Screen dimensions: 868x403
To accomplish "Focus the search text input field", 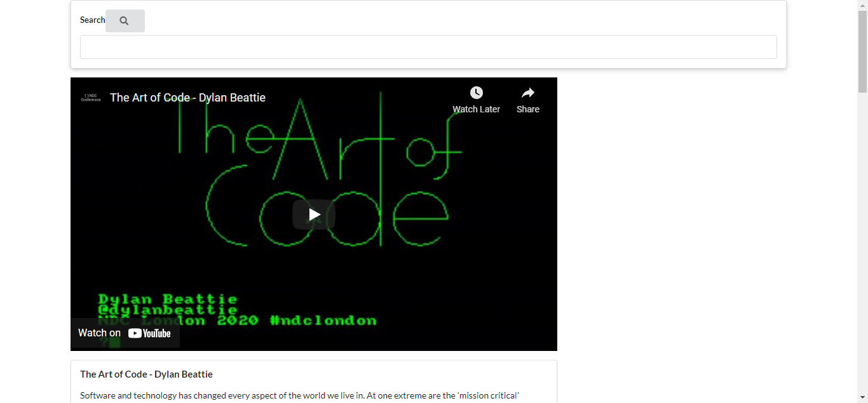I will click(x=428, y=47).
